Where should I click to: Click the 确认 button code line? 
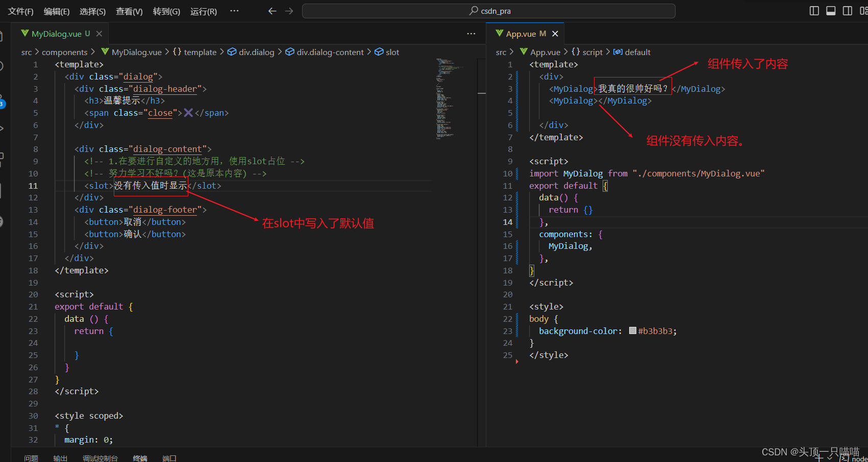coord(135,234)
